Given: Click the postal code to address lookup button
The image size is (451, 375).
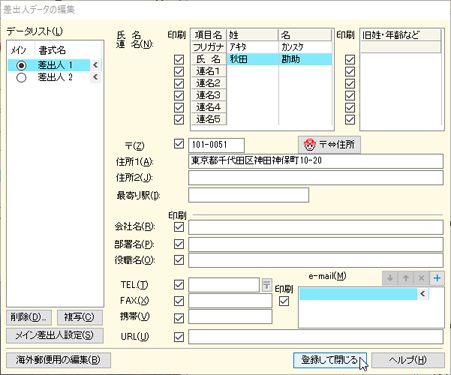Looking at the screenshot, I should coord(329,145).
